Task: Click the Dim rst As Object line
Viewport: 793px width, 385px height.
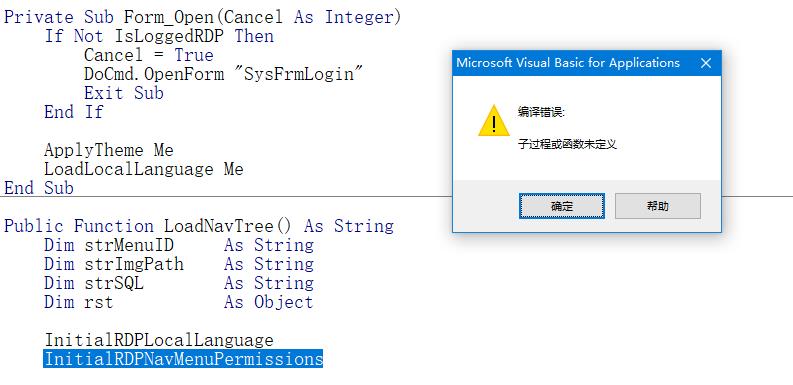Action: 179,302
